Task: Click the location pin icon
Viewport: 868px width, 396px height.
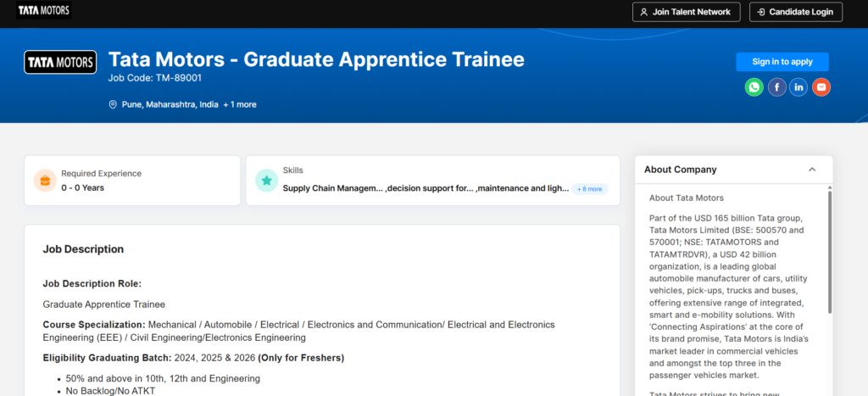Action: coord(113,104)
